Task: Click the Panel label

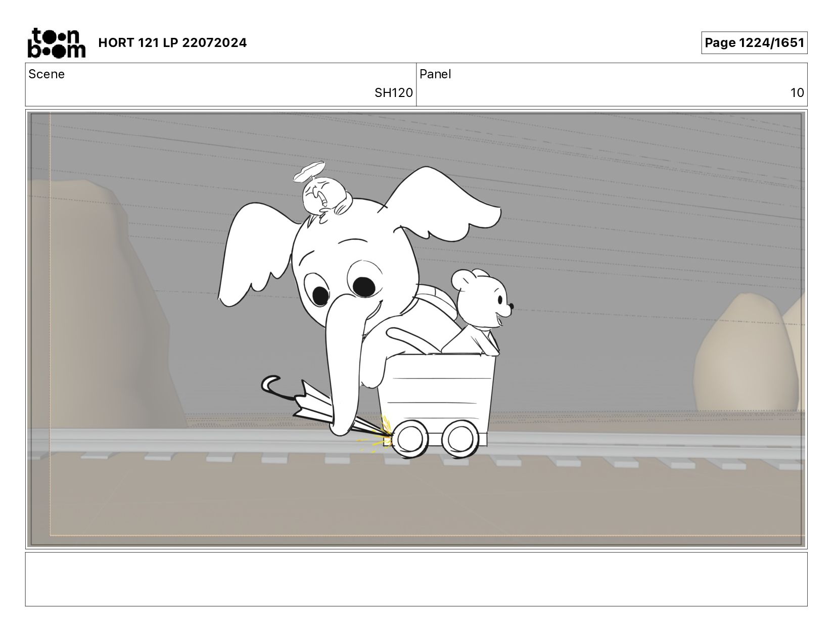Action: (435, 74)
